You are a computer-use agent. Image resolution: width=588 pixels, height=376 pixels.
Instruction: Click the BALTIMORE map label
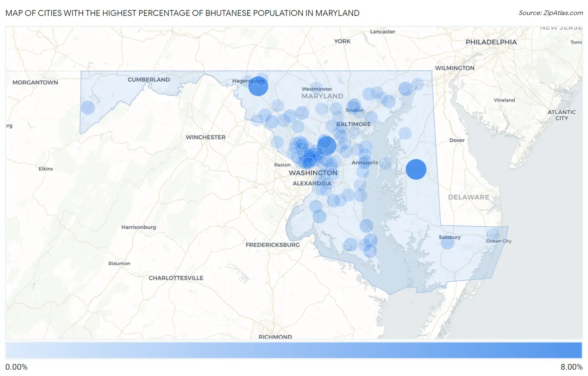(353, 124)
